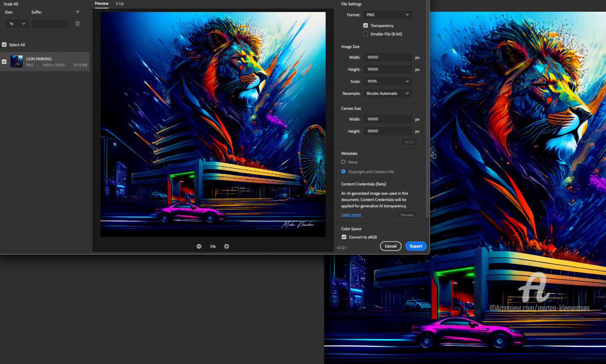
Task: Toggle Convert to sRGB checkbox
Action: click(344, 237)
